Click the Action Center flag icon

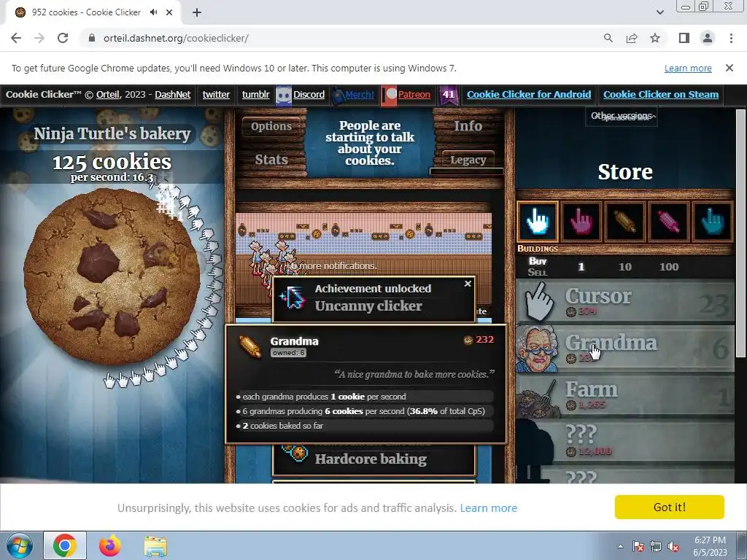pyautogui.click(x=638, y=546)
